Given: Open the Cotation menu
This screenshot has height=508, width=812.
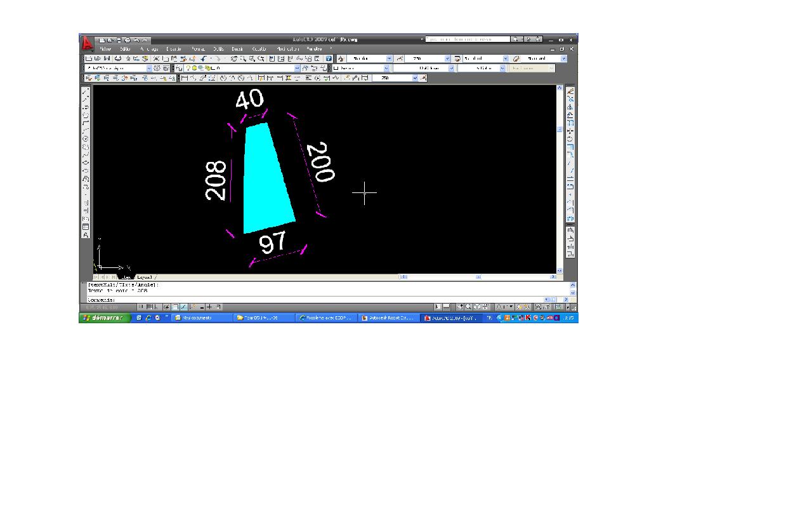Looking at the screenshot, I should tap(259, 49).
